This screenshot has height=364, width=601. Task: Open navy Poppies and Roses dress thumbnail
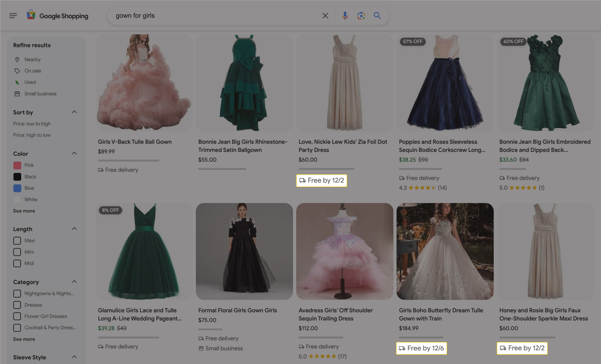445,83
